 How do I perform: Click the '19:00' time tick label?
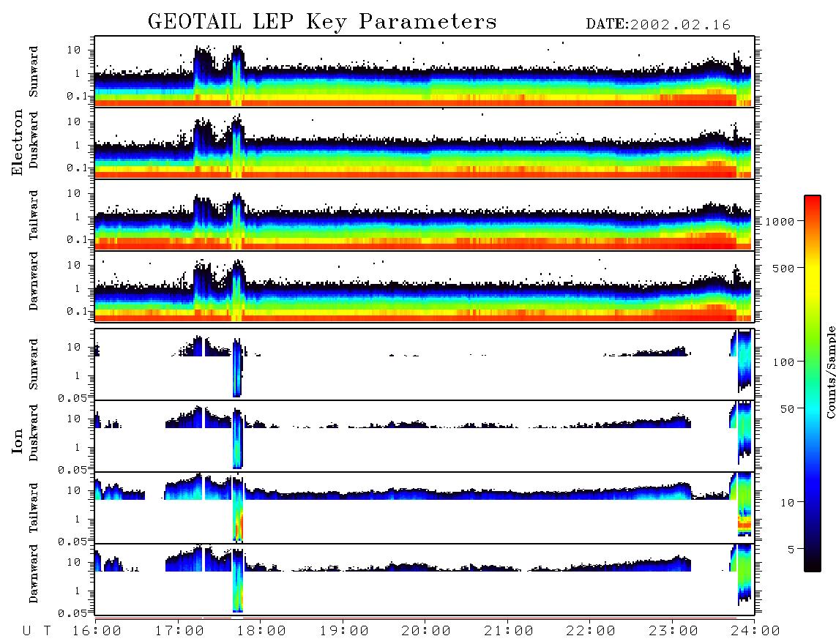(x=344, y=632)
